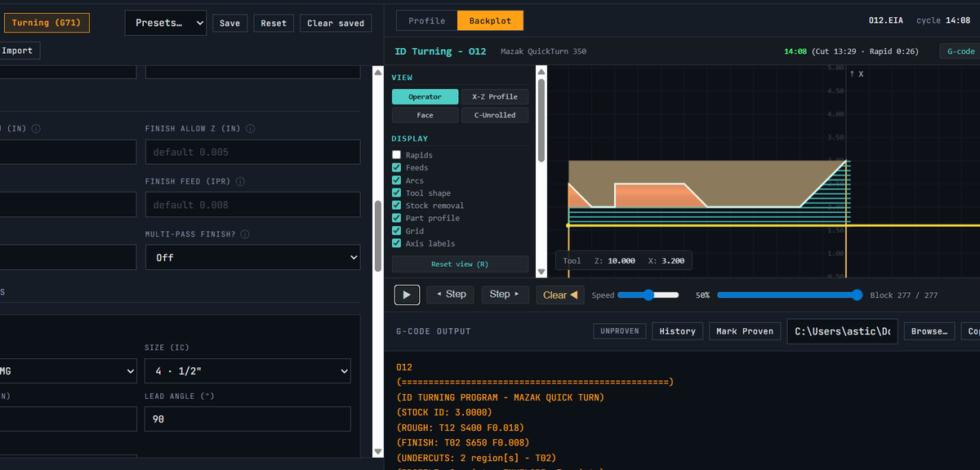This screenshot has width=980, height=470.
Task: Switch to the Profile tab
Action: tap(427, 20)
